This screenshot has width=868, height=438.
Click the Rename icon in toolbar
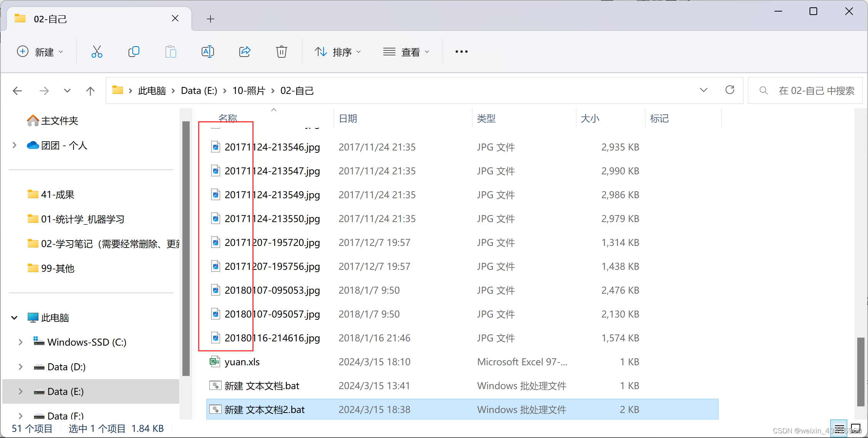click(208, 52)
